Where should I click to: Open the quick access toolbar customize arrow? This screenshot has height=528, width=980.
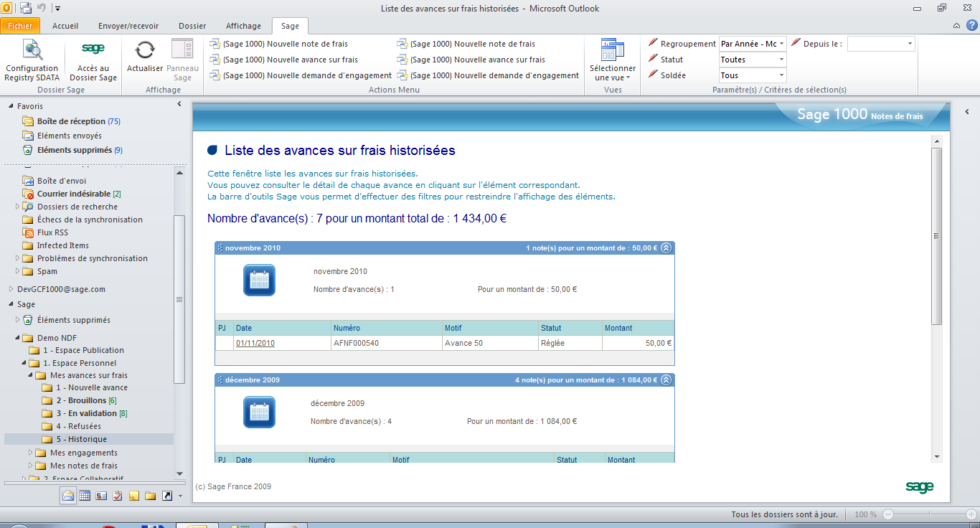point(57,9)
